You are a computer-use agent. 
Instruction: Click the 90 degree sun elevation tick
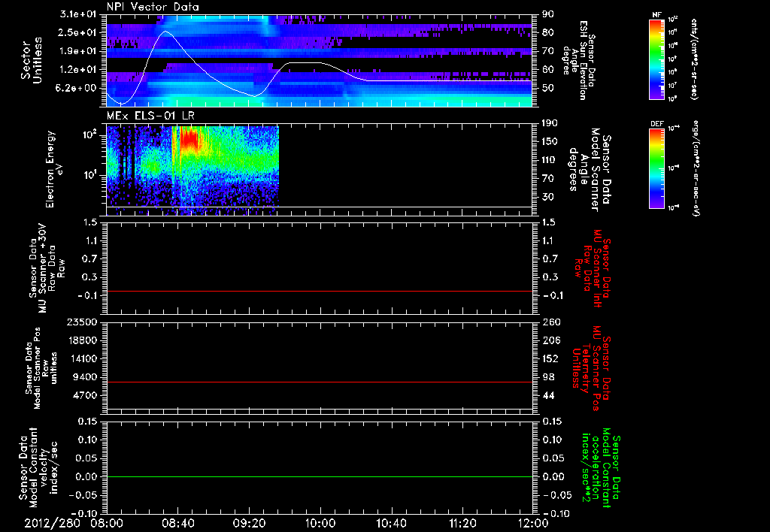(548, 14)
